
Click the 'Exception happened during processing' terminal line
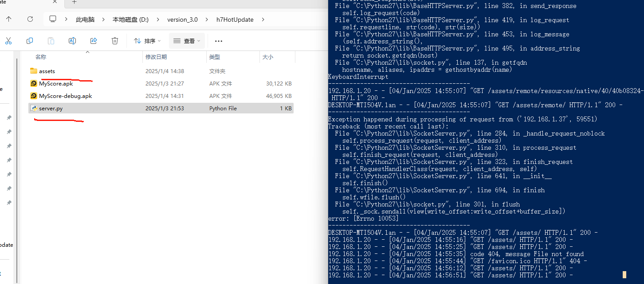(463, 119)
